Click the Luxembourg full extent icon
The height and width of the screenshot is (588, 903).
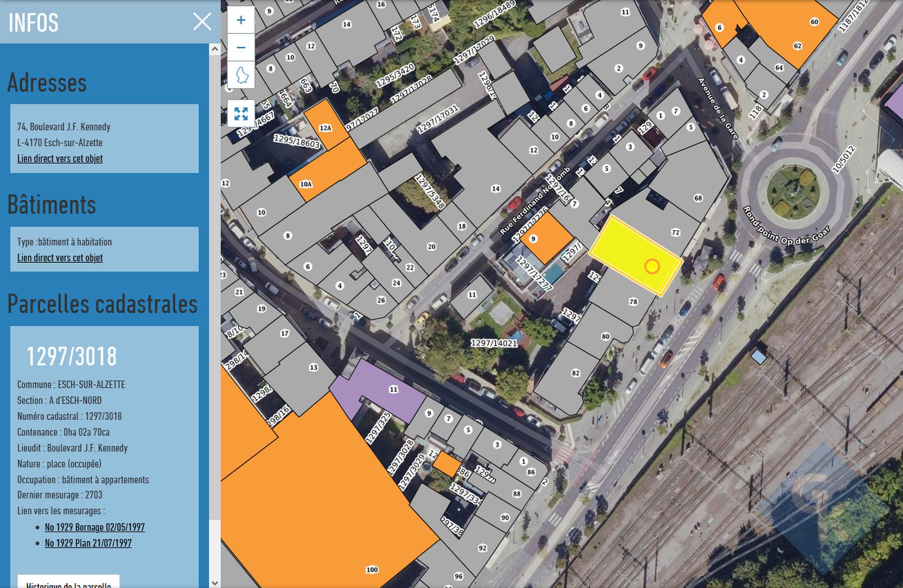click(x=241, y=75)
